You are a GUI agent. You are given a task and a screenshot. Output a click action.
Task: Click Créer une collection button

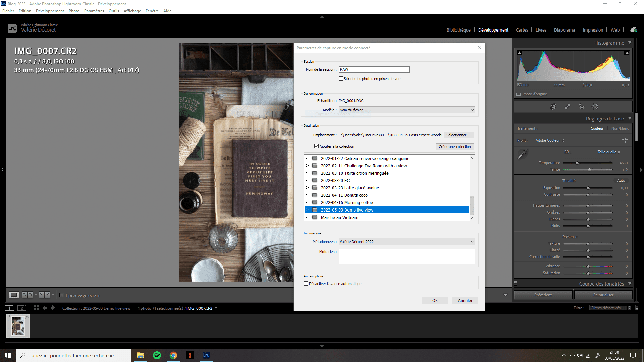click(x=454, y=147)
